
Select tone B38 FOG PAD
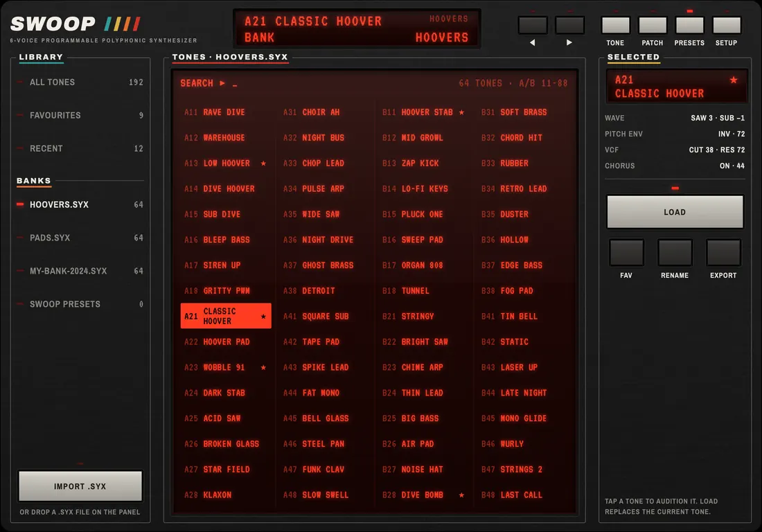pos(523,290)
